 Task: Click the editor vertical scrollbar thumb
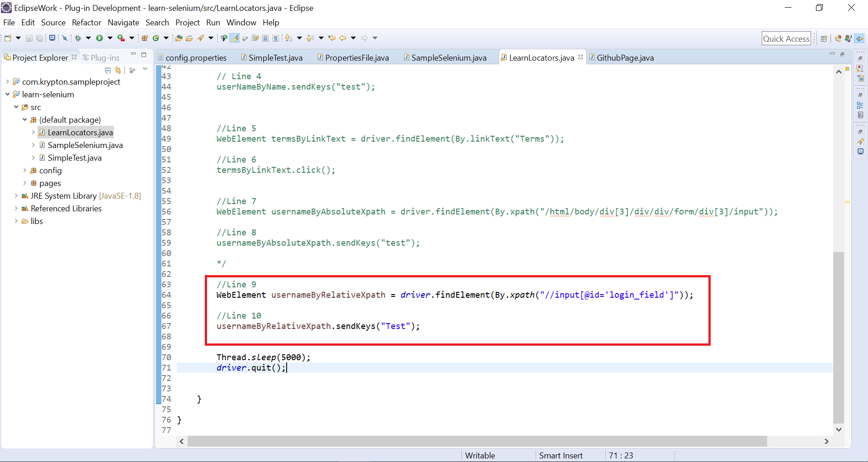click(x=839, y=337)
